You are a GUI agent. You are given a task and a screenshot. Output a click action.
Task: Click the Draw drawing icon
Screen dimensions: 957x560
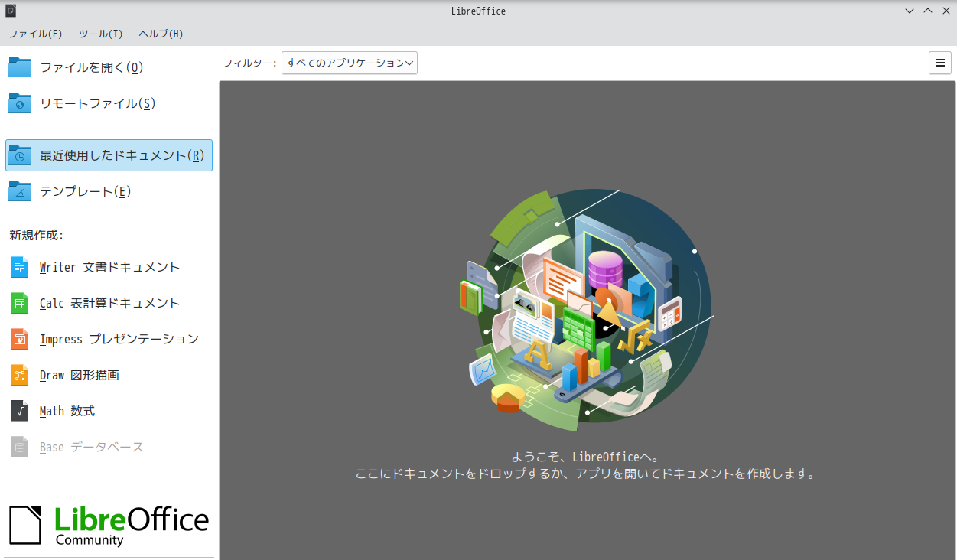click(x=20, y=375)
